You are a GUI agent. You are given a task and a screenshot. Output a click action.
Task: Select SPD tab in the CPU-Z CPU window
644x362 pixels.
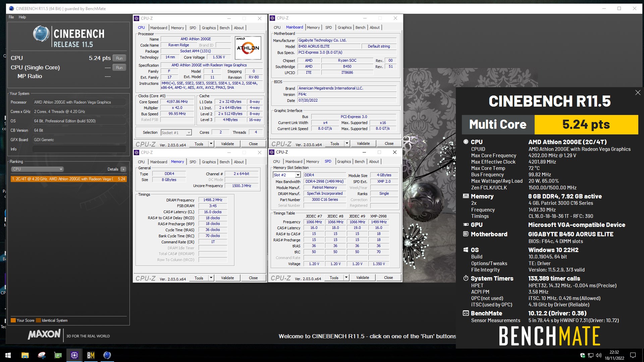point(193,28)
